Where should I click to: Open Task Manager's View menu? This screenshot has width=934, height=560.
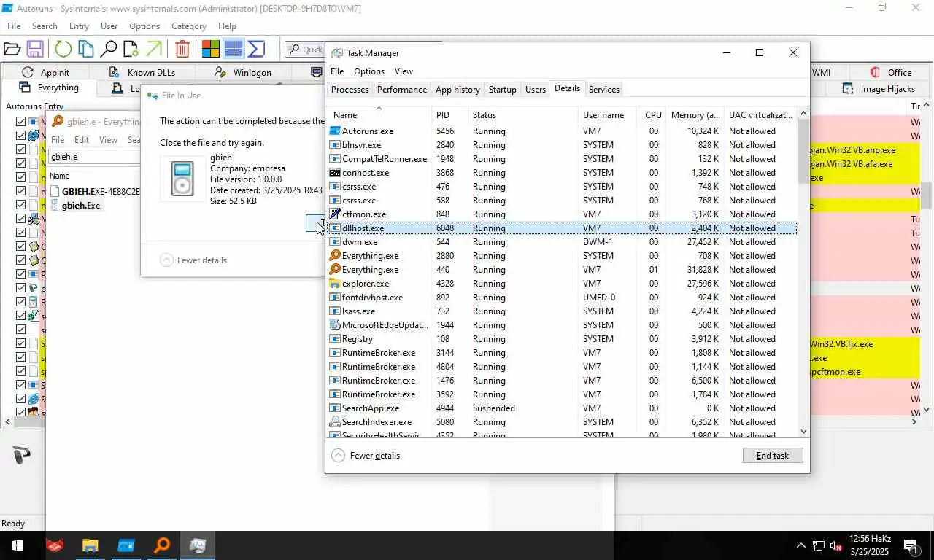[x=404, y=71]
